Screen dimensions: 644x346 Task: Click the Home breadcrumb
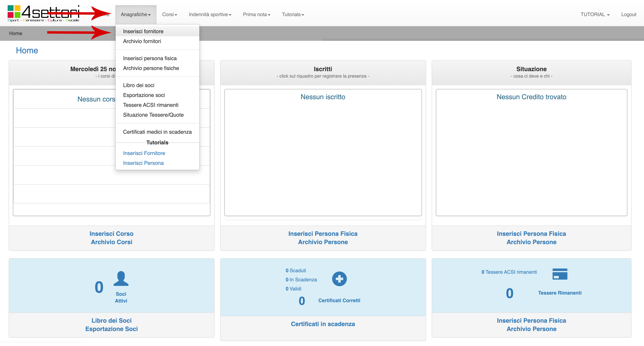[16, 33]
